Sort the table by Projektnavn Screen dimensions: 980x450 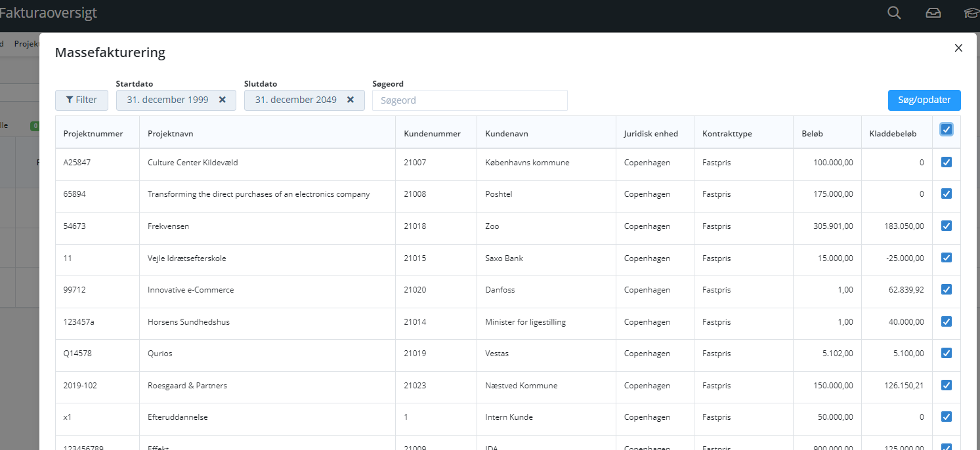coord(171,133)
